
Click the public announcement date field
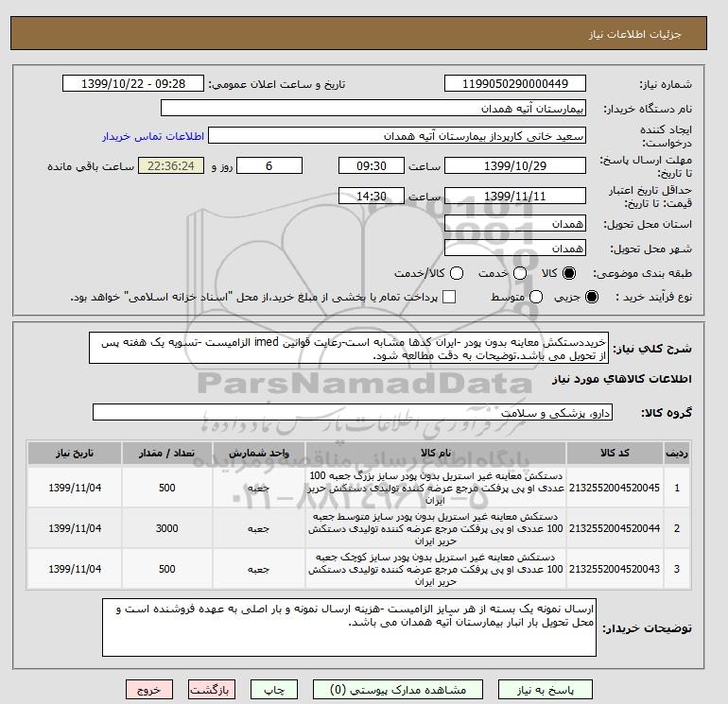(x=133, y=83)
